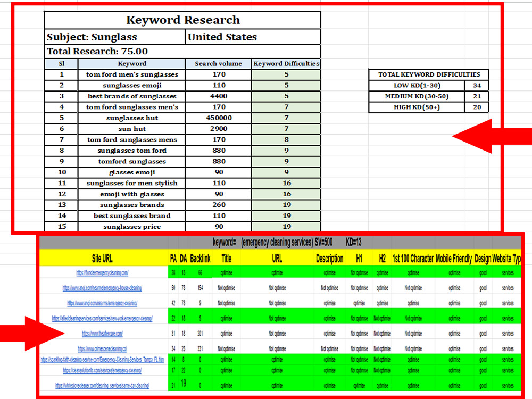The width and height of the screenshot is (532, 399).
Task: Open the angi.com nearme/emergency-cleaning link
Action: point(102,303)
